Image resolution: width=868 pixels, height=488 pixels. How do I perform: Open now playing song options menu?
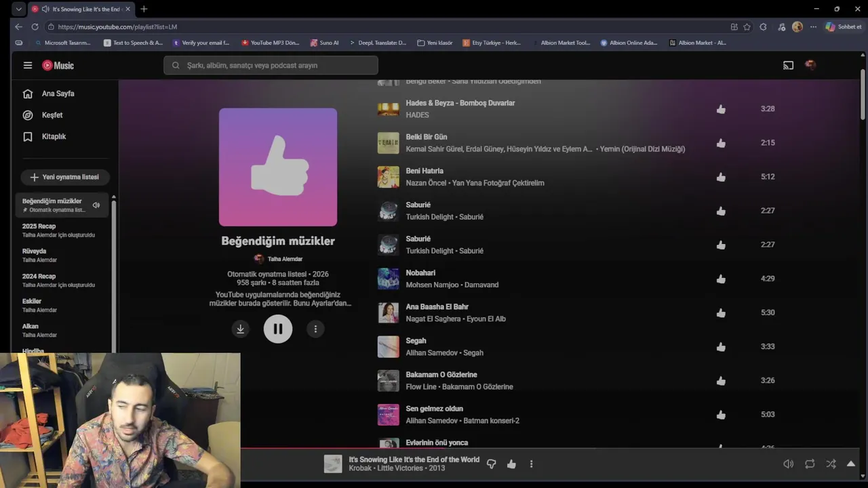tap(531, 464)
